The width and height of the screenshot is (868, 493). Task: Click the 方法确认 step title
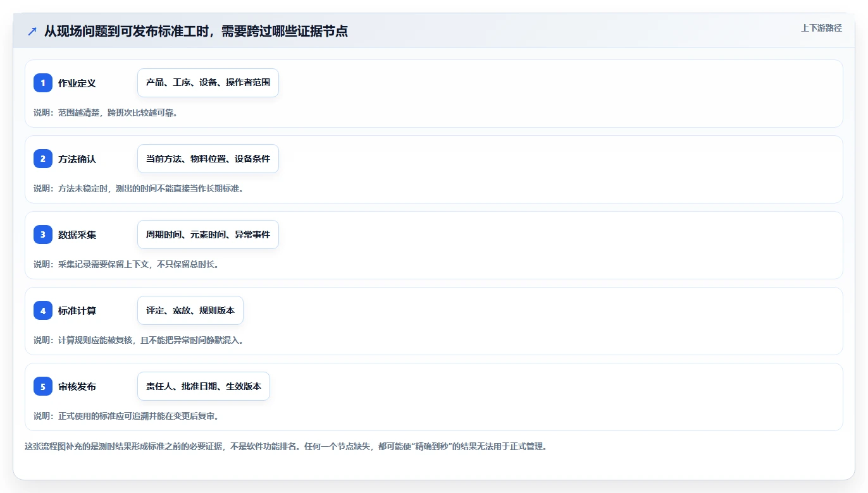point(77,159)
